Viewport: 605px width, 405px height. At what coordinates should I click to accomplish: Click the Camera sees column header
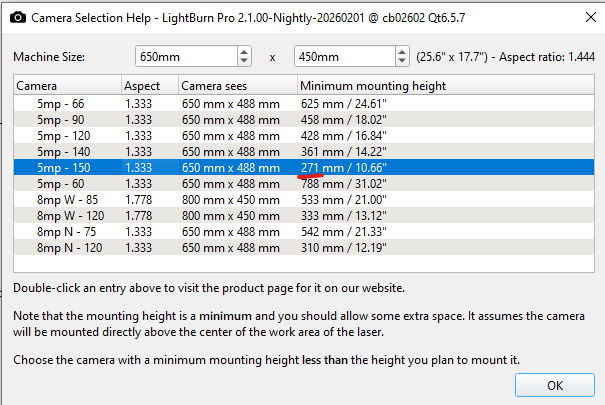tap(237, 86)
